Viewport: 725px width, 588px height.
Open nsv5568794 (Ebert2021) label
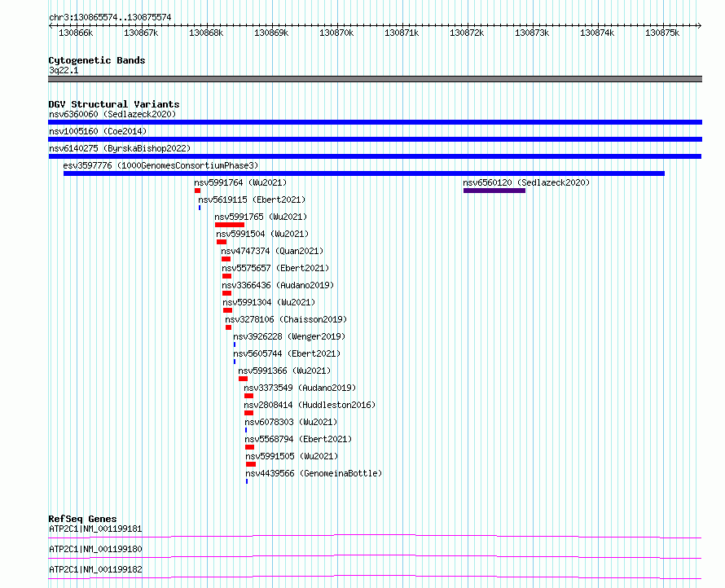(x=298, y=439)
